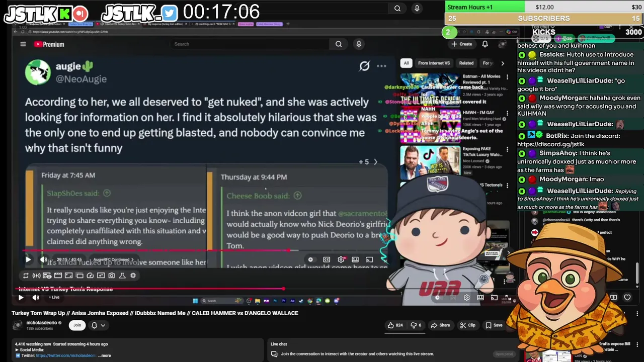Click the YouTube Search input field
This screenshot has height=362, width=644.
click(251, 44)
